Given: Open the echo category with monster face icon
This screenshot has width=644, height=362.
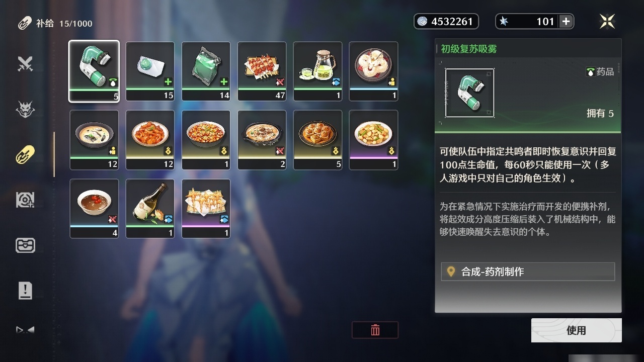Looking at the screenshot, I should point(25,109).
